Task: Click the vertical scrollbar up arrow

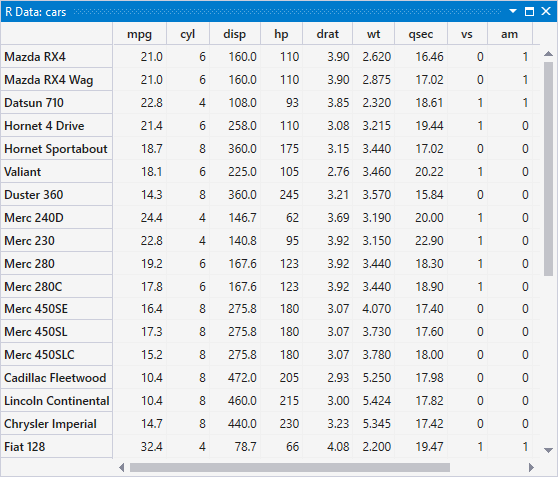Action: coord(548,54)
